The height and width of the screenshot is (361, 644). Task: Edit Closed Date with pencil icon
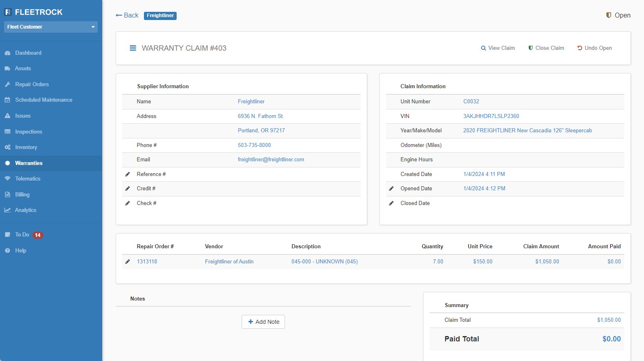(391, 203)
